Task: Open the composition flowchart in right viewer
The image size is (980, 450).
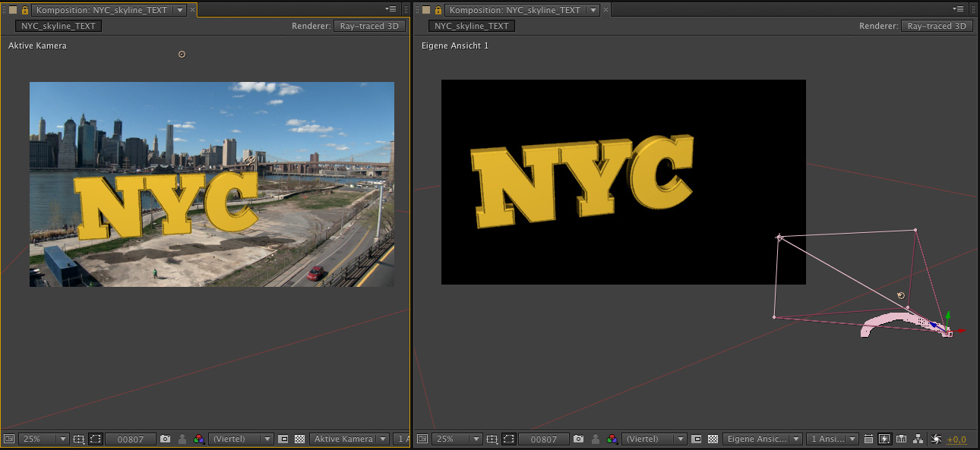Action: coord(918,439)
